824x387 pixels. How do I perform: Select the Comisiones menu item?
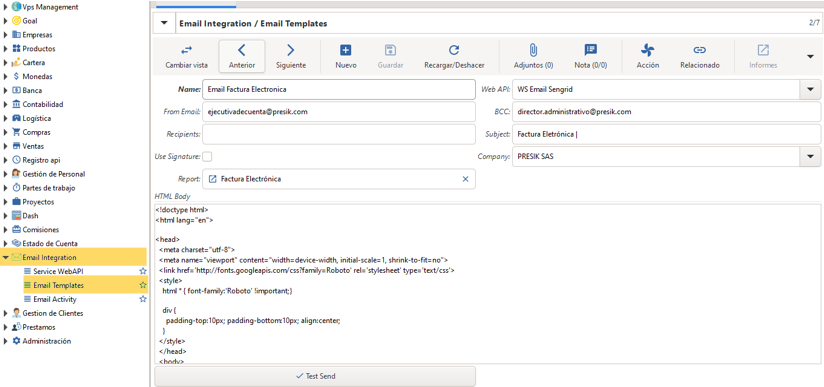[x=40, y=230]
